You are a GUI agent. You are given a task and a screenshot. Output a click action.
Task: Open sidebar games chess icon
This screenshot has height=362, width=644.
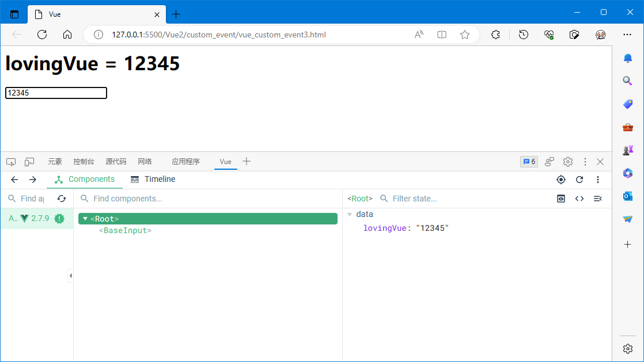[x=627, y=150]
